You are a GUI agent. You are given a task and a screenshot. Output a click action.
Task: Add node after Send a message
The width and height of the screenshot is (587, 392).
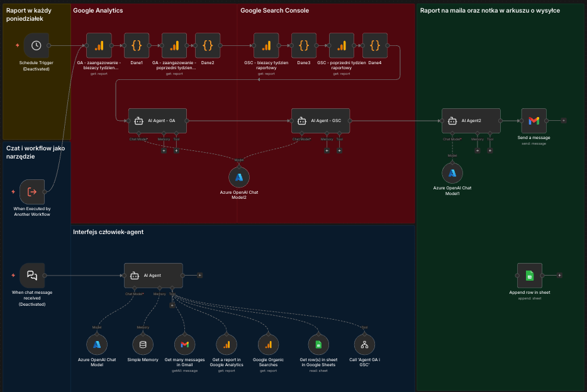click(564, 121)
